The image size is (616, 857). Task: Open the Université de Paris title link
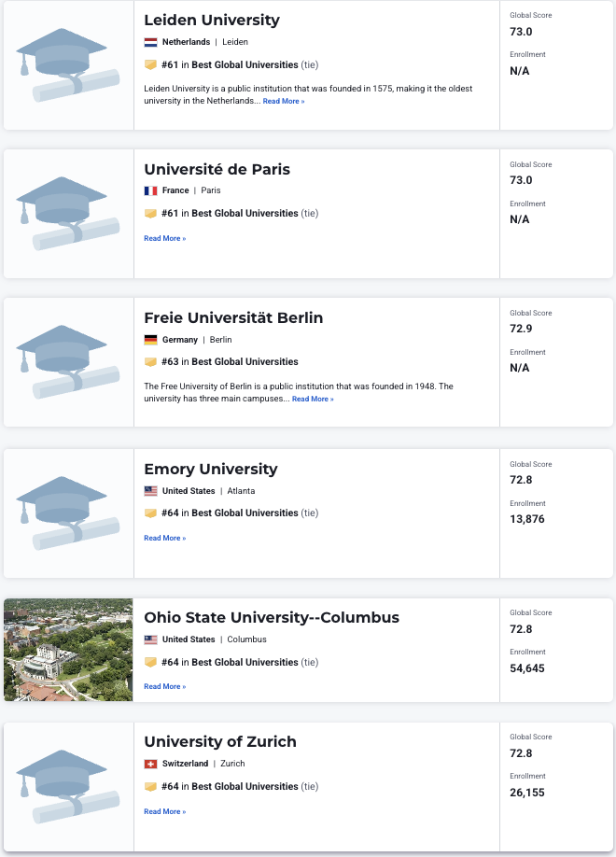[217, 169]
